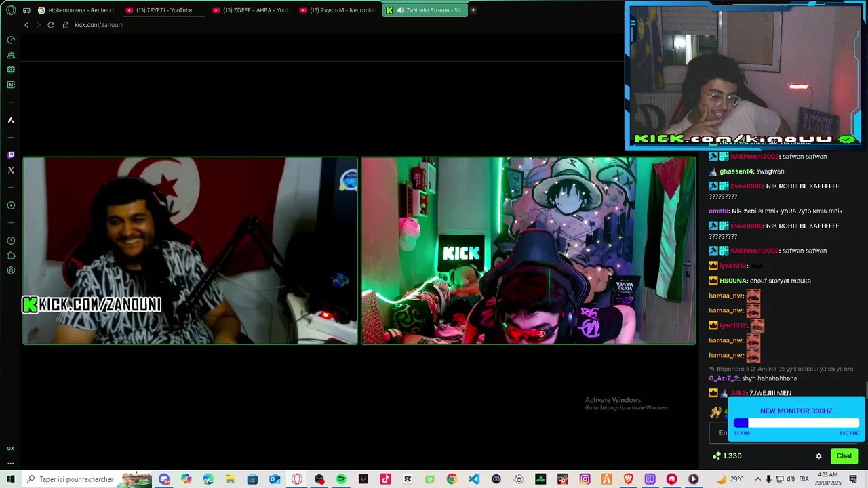Click username ghassen14 in chat
Image resolution: width=868 pixels, height=488 pixels.
pos(736,171)
